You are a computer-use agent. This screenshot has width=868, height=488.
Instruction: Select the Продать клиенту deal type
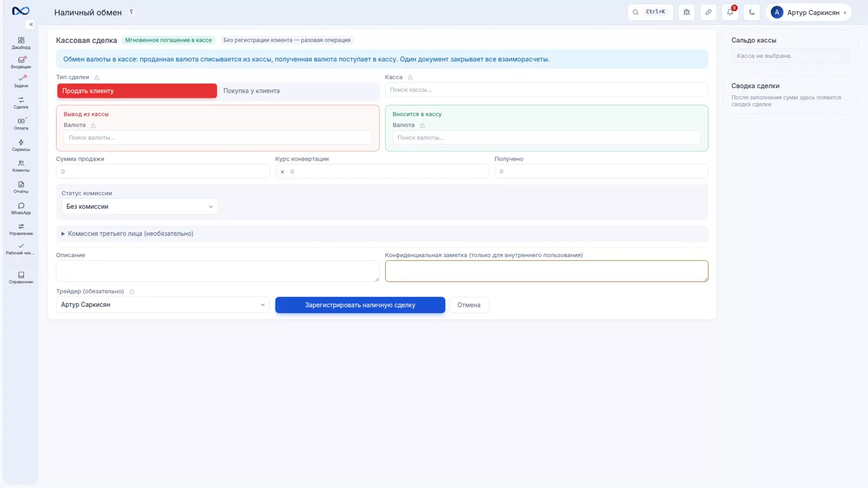click(x=137, y=91)
